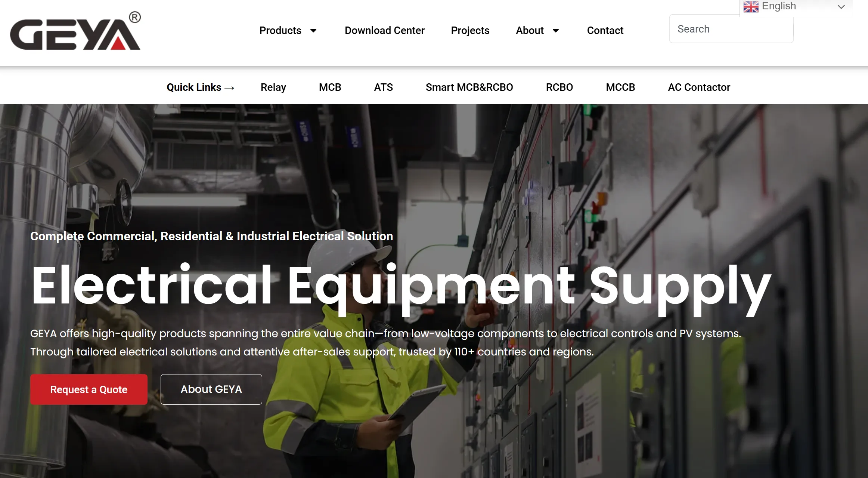
Task: Click the About GEYA button
Action: point(211,389)
